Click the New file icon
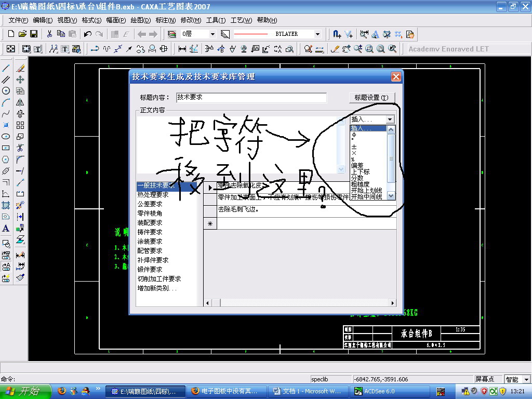This screenshot has height=399, width=532. click(x=11, y=34)
